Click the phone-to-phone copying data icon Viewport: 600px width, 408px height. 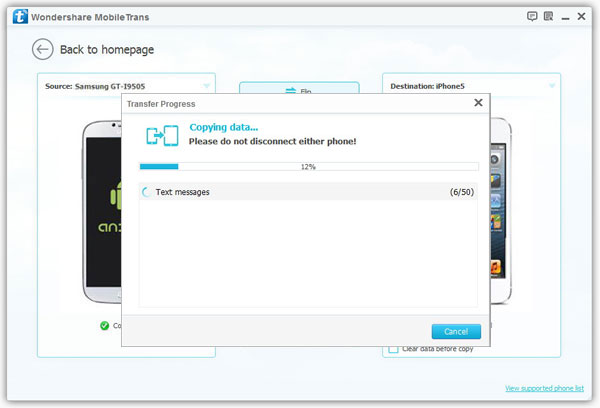pyautogui.click(x=162, y=135)
